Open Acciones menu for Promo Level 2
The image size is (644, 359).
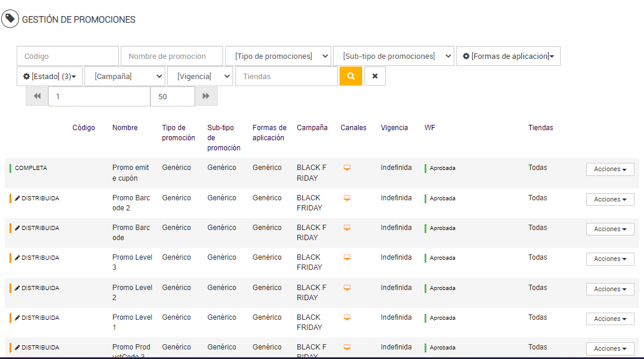coord(610,289)
